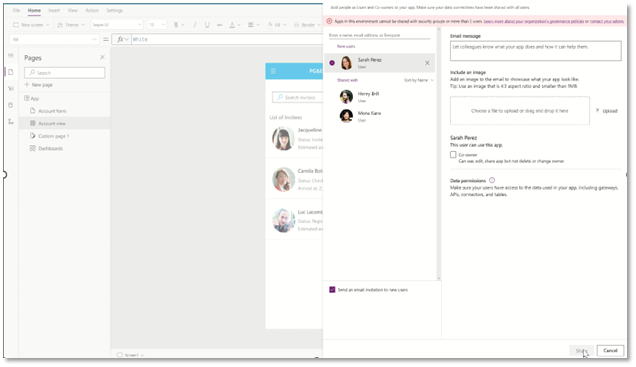Open the font family dropdown

pyautogui.click(x=116, y=25)
